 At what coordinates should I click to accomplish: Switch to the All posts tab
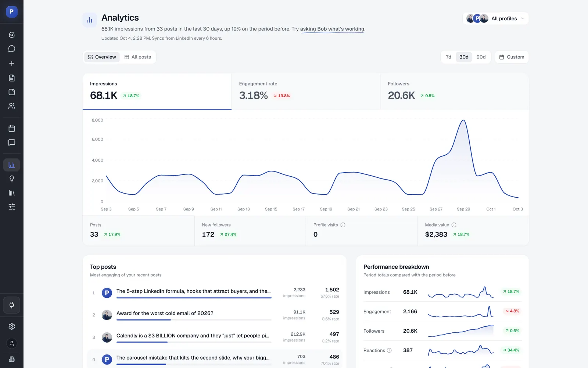(138, 57)
